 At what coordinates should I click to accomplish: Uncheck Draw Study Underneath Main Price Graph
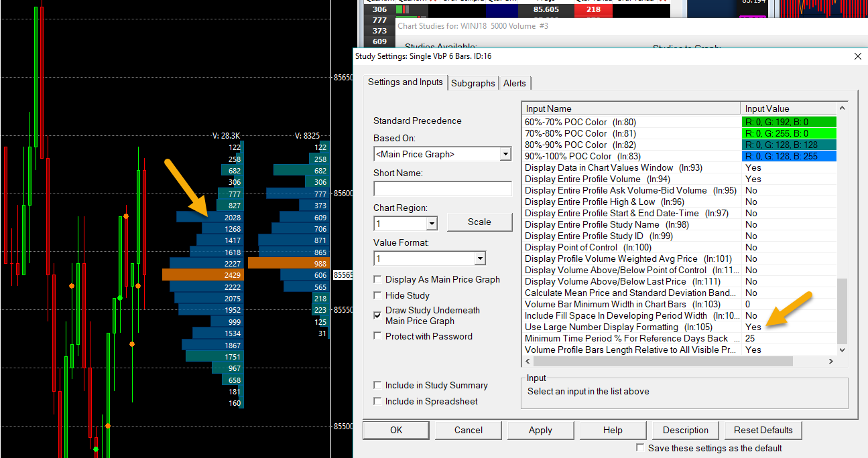(378, 315)
